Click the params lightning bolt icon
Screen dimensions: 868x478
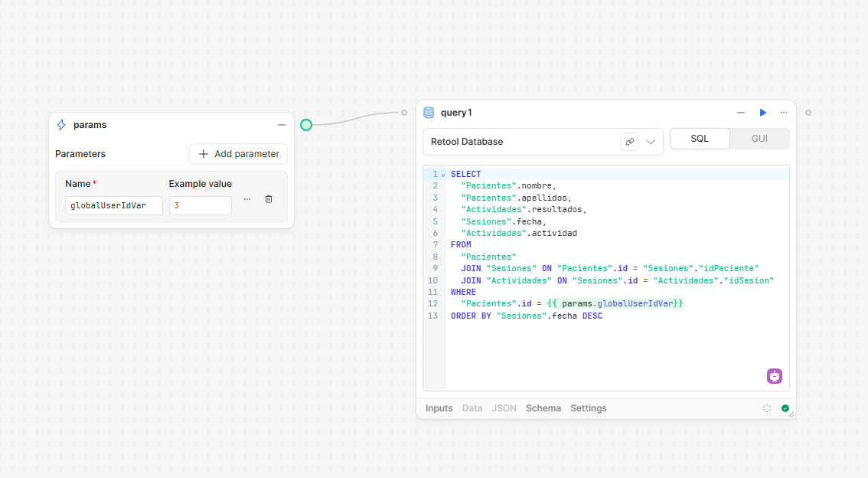(62, 125)
